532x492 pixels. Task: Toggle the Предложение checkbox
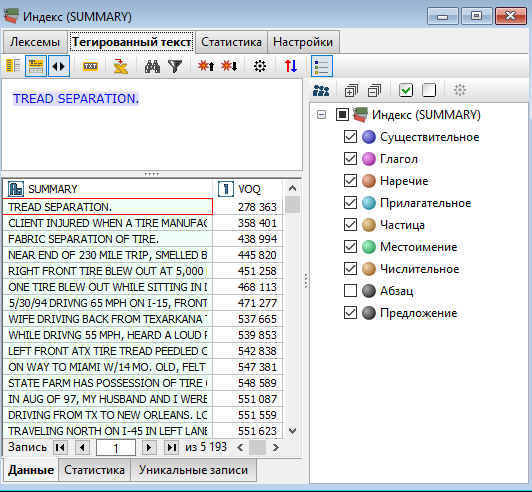point(350,313)
